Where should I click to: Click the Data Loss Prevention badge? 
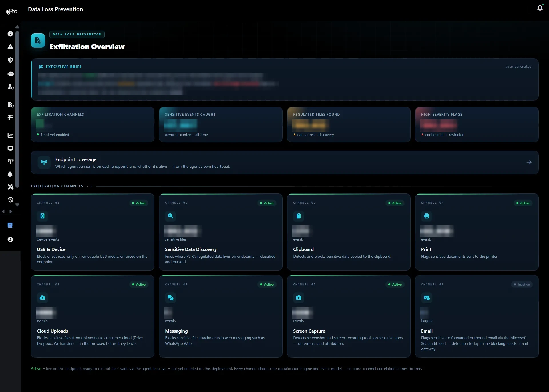[x=77, y=34]
